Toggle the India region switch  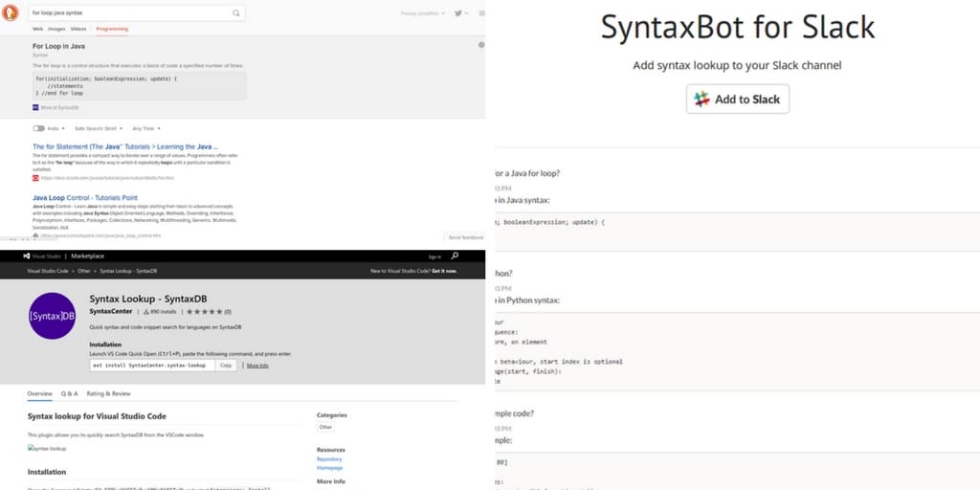click(x=38, y=128)
